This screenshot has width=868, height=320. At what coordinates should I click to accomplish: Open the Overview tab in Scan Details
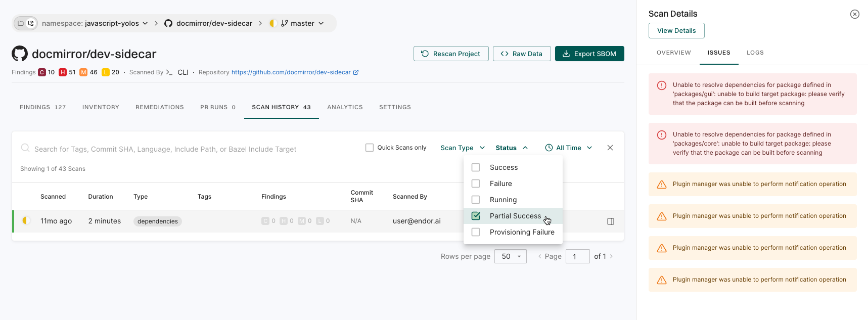pos(674,53)
